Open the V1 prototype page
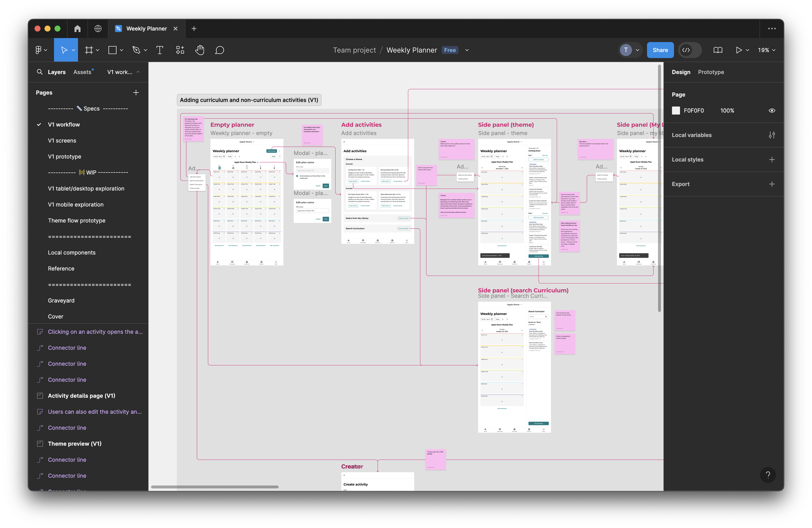This screenshot has height=528, width=812. coord(65,157)
